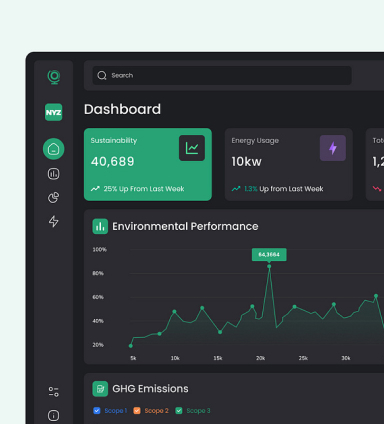
Task: Uncheck the Scope 2 checkbox
Action: (137, 410)
